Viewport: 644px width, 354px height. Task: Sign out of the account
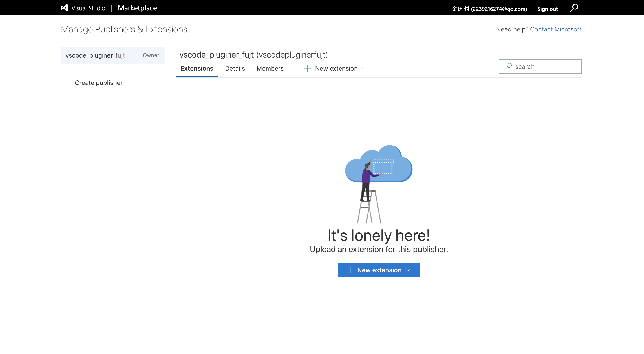coord(548,9)
